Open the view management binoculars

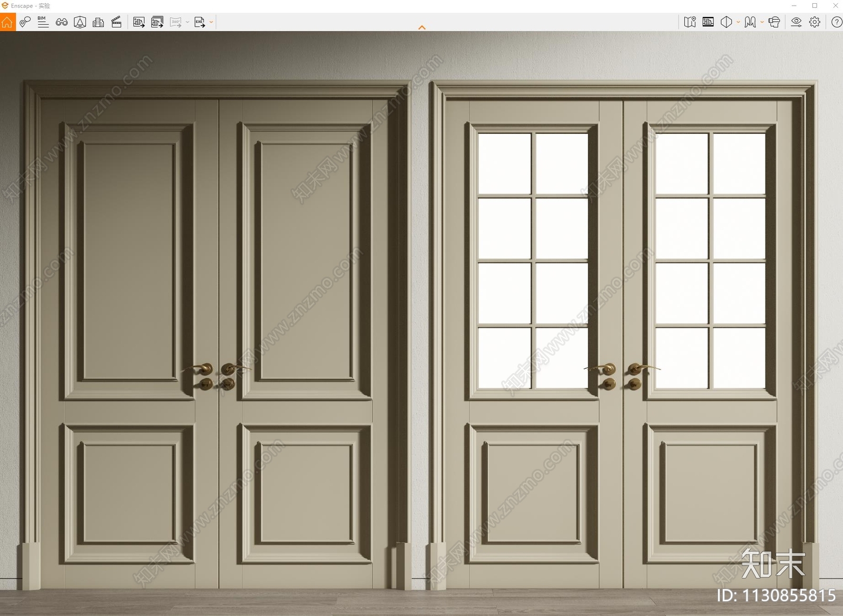click(62, 22)
